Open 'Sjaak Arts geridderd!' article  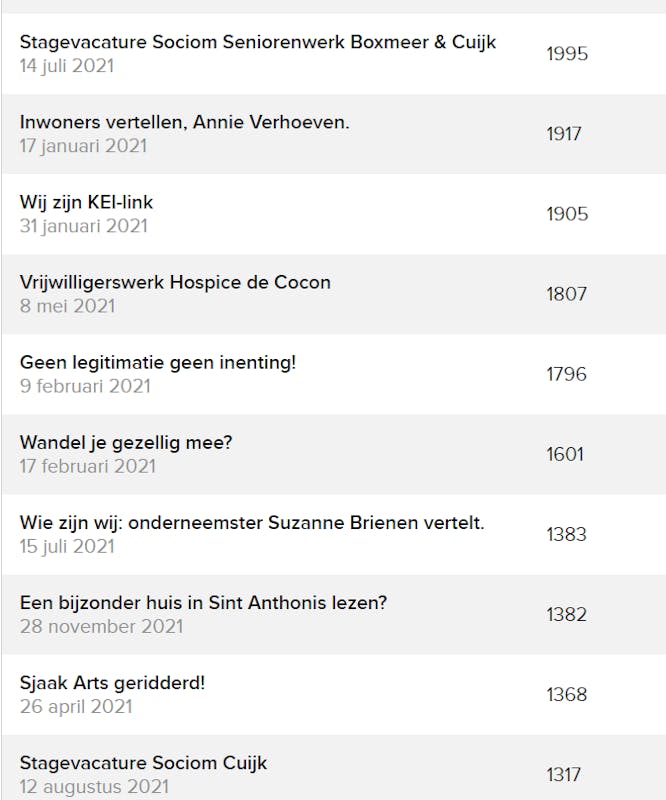pos(112,683)
